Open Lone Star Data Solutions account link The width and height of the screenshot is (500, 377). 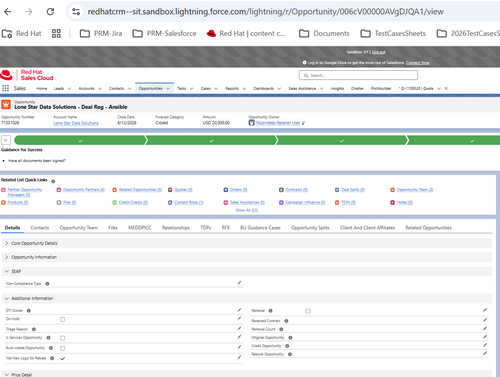click(x=76, y=123)
